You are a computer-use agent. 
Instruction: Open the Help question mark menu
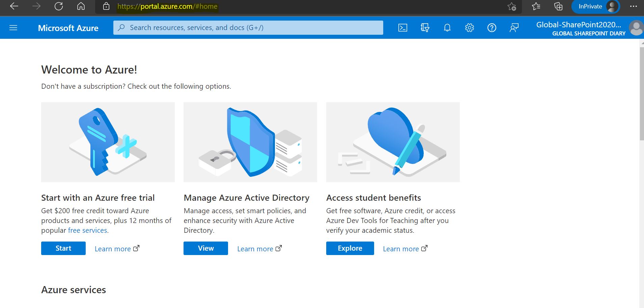click(492, 28)
